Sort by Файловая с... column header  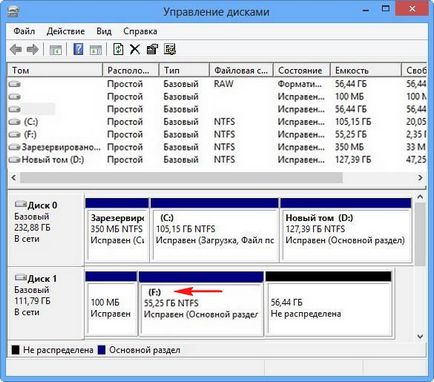pos(241,70)
